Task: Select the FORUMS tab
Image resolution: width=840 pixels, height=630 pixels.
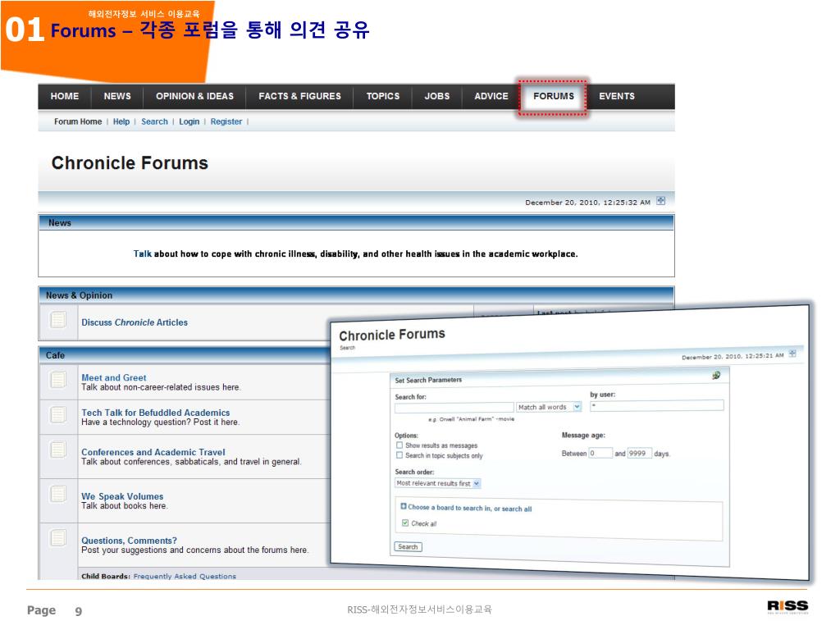Action: [x=553, y=97]
